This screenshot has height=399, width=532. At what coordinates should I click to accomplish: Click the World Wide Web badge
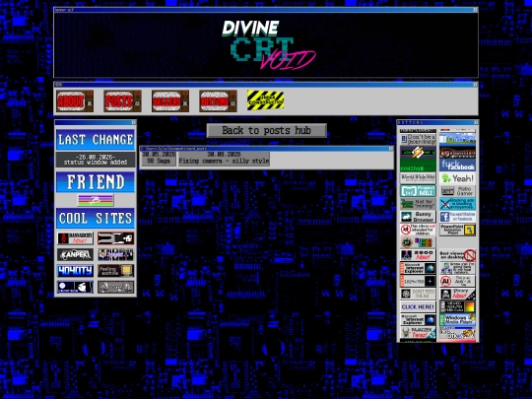[x=418, y=178]
